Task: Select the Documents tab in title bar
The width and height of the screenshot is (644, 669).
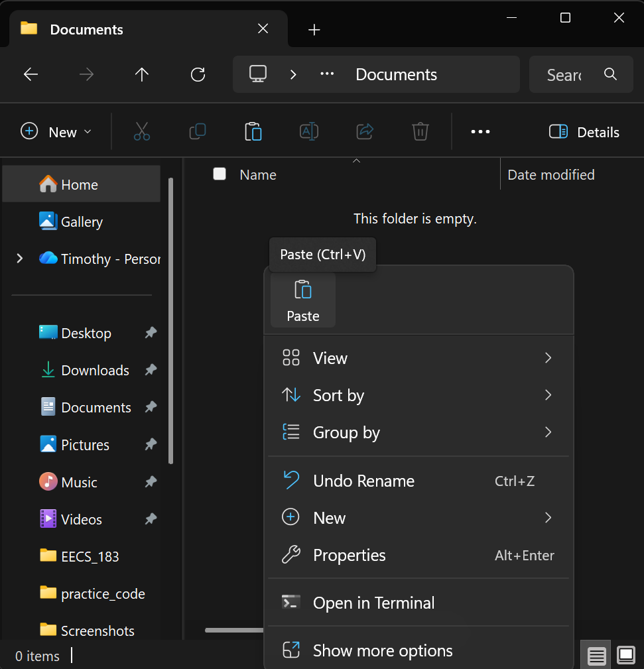Action: point(148,29)
